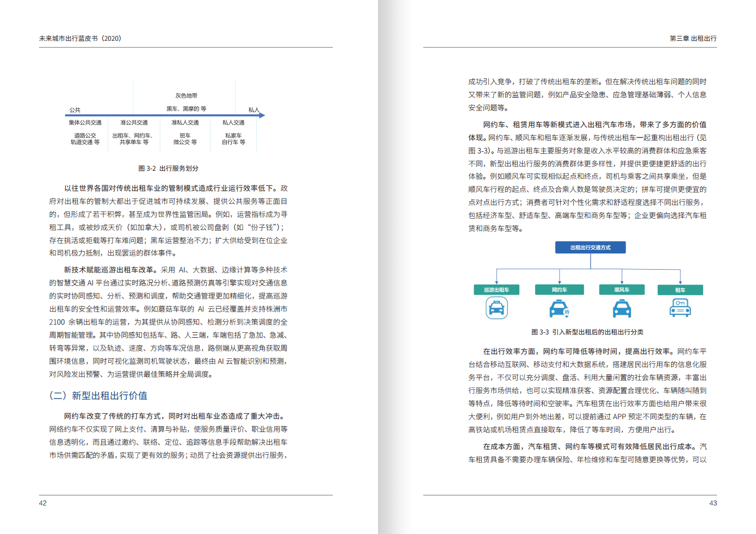The width and height of the screenshot is (756, 534).
Task: Click the caption 图 3-3 引入新型出租后的出租出行分类
Action: coord(587,332)
